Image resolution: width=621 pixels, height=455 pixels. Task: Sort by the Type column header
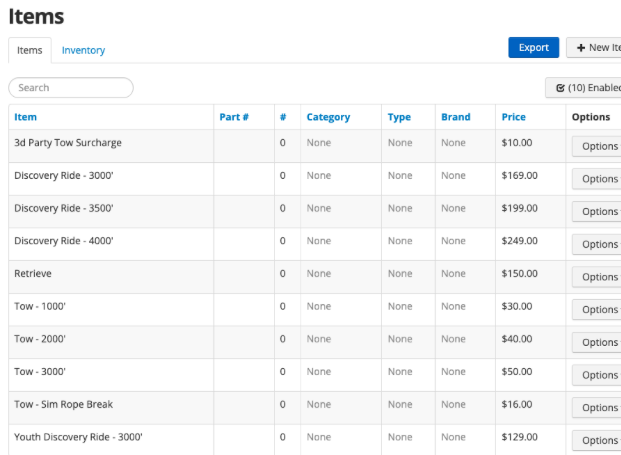(399, 117)
